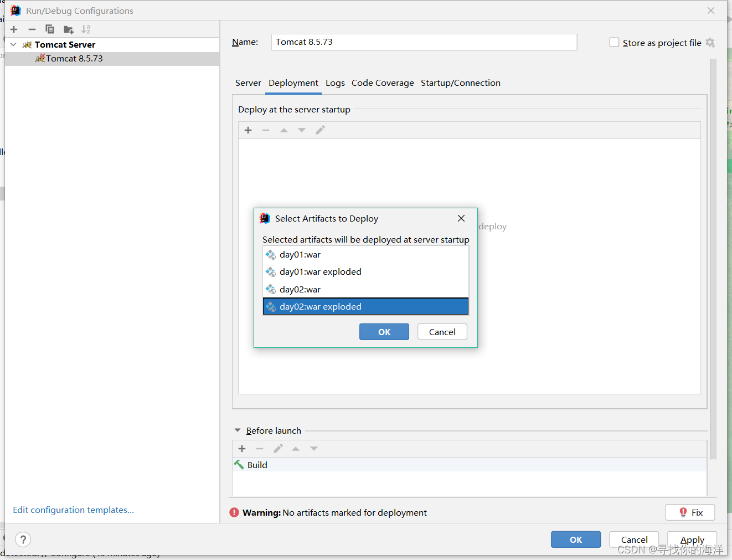Image resolution: width=732 pixels, height=560 pixels.
Task: Confirm Select Artifacts dialog with OK
Action: [x=384, y=332]
